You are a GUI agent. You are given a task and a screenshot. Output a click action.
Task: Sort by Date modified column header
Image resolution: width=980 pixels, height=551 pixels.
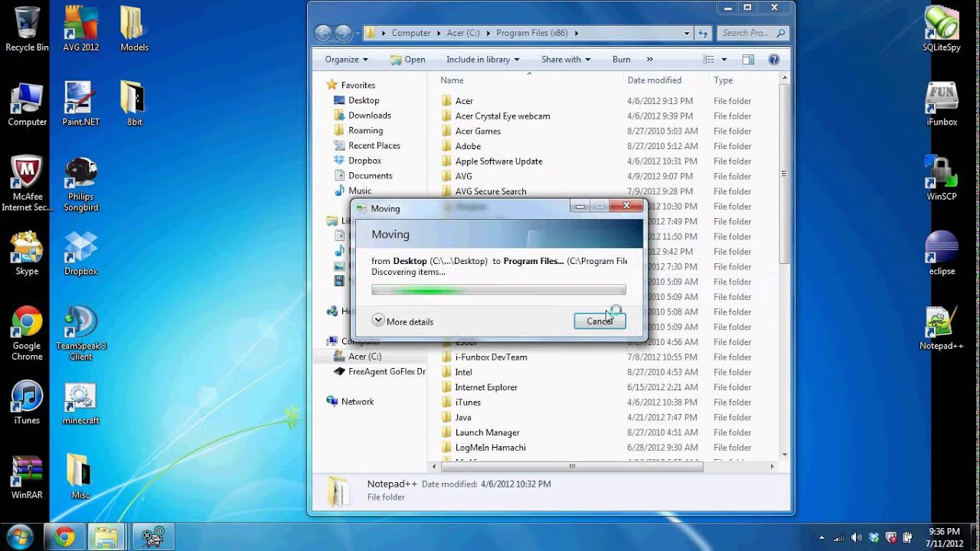654,80
